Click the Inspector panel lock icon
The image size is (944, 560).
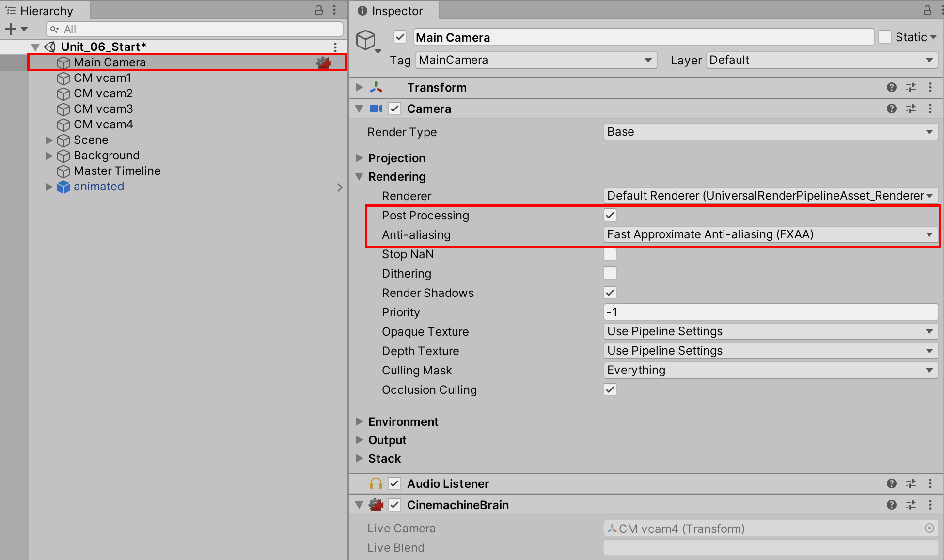927,10
